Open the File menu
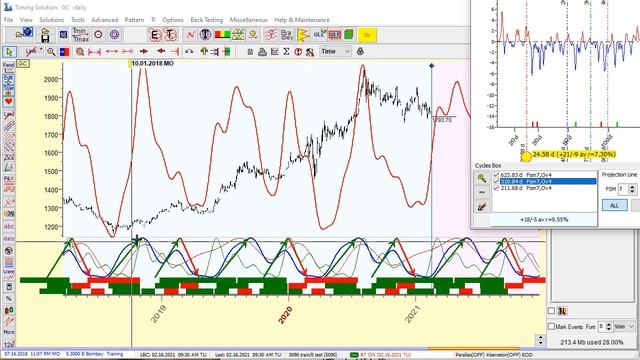 tap(8, 20)
